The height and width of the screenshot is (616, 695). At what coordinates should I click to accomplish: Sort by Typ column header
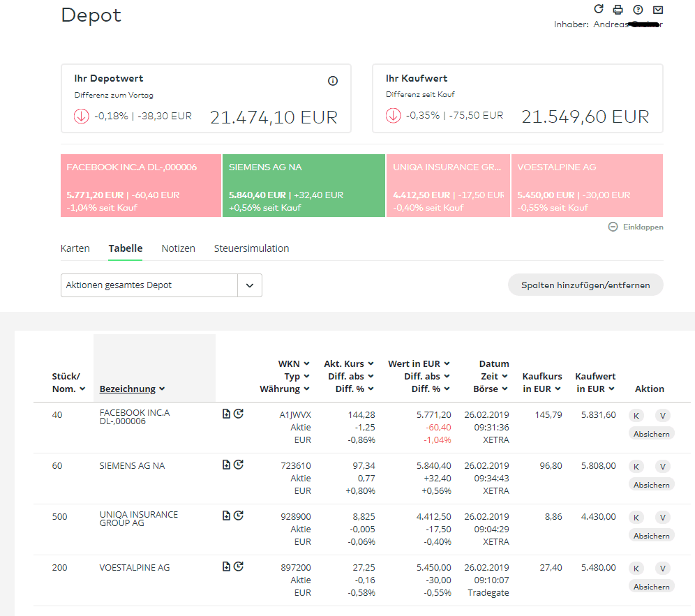tap(297, 376)
